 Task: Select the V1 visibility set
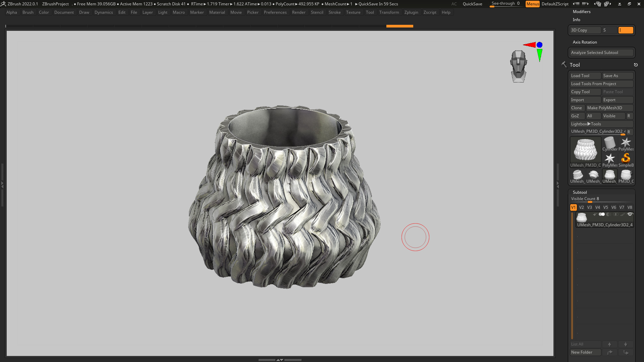(573, 207)
